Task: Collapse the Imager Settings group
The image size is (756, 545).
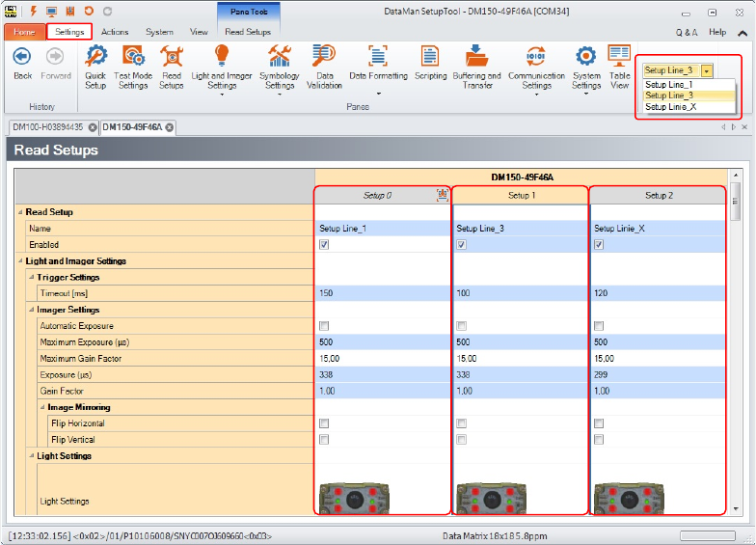Action: pos(32,310)
